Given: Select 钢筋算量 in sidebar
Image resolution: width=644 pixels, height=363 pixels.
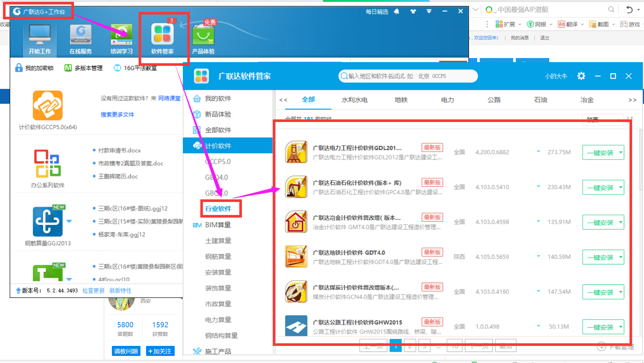Looking at the screenshot, I should (x=218, y=256).
